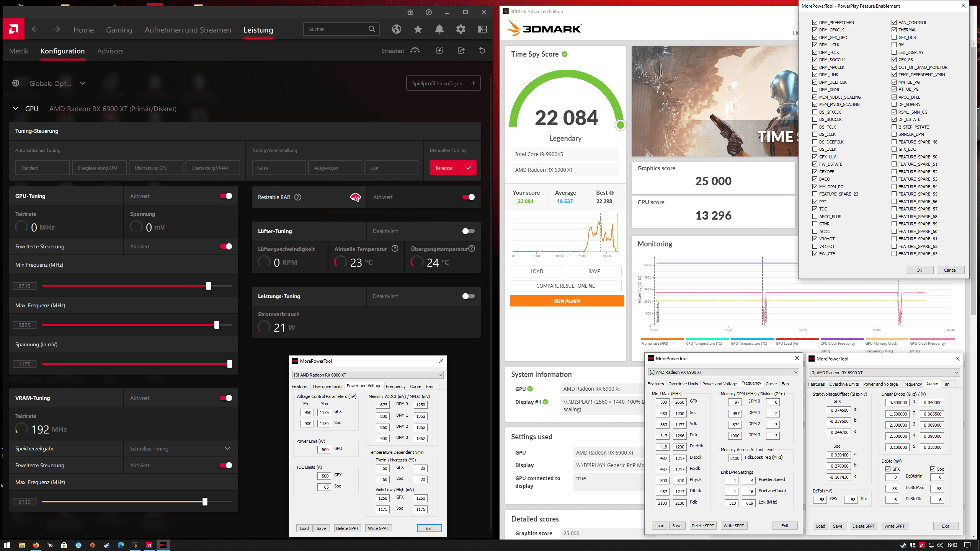The image size is (980, 551).
Task: Click the reset tuning arrow icon
Action: [482, 51]
